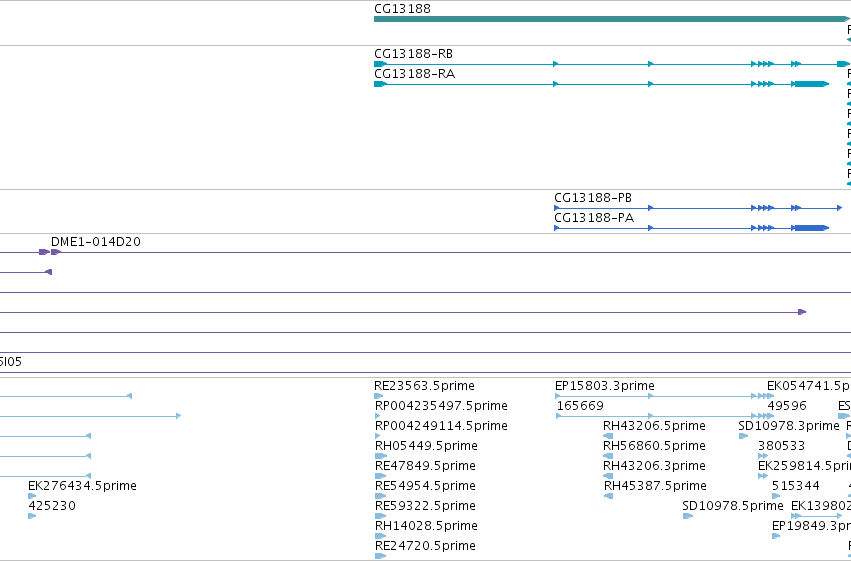Viewport: 851px width, 561px height.
Task: Click the 165669 feature label
Action: click(580, 406)
